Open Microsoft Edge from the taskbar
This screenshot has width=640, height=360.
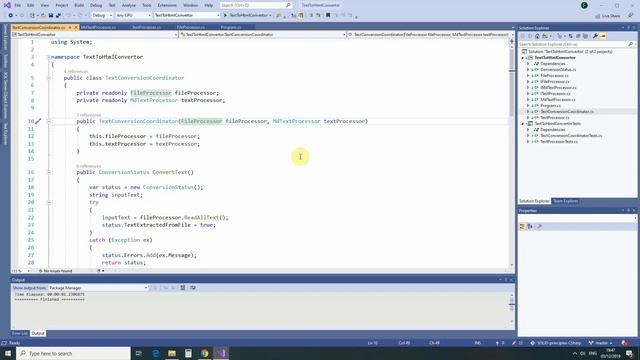[156, 353]
